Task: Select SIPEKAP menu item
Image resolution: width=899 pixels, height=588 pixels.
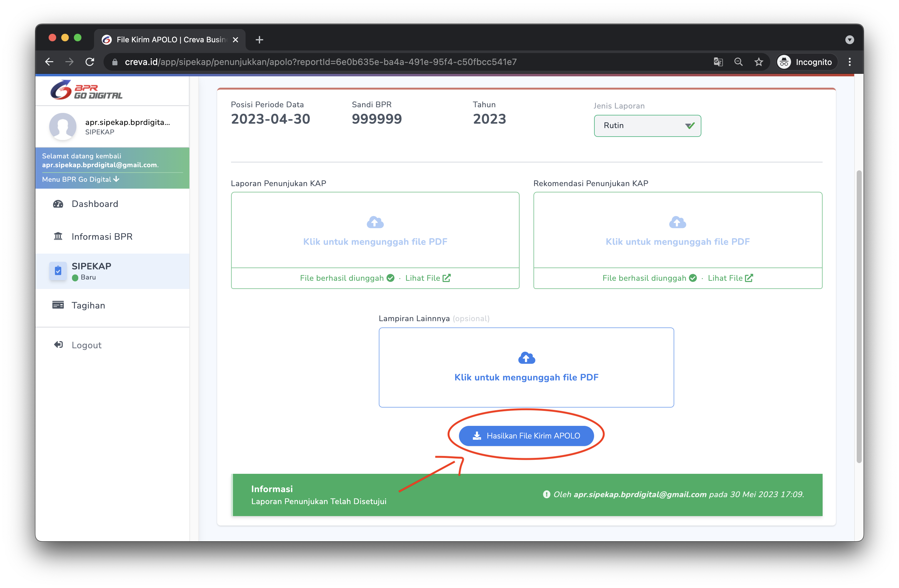Action: click(113, 271)
